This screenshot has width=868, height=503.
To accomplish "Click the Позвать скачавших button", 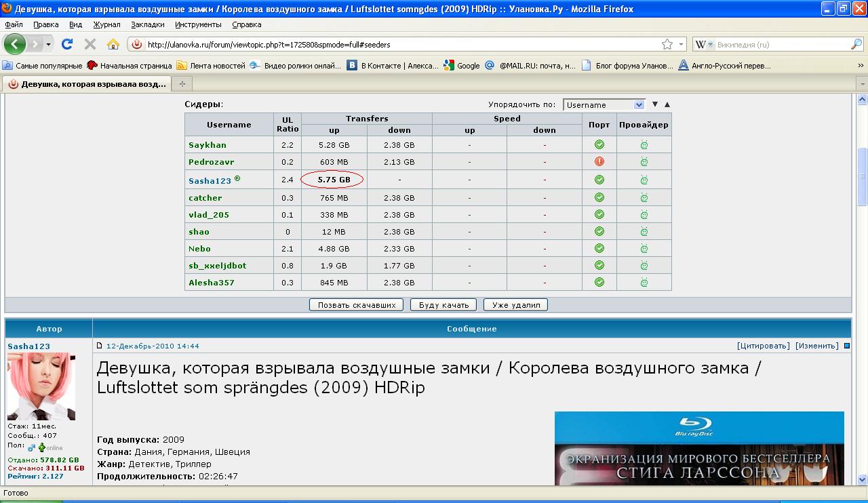I will click(357, 305).
